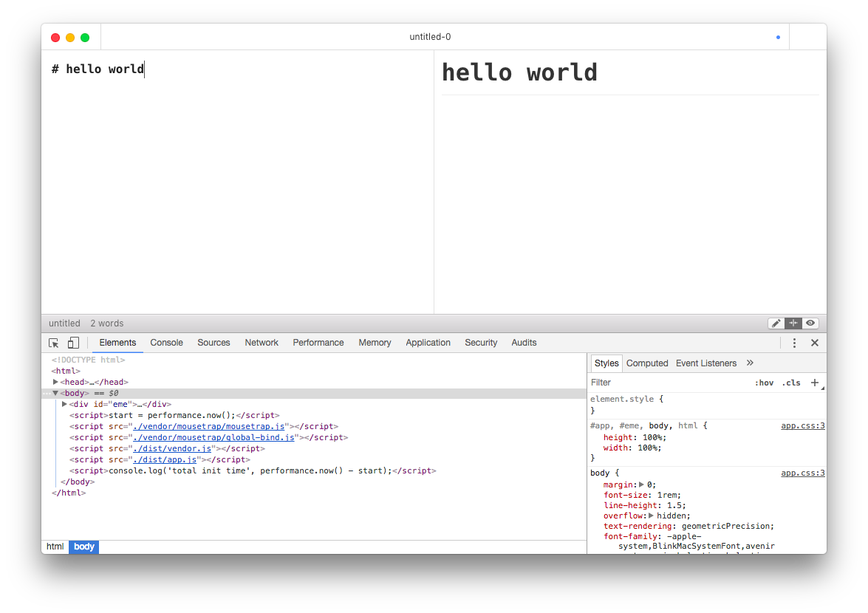This screenshot has height=613, width=868.
Task: Expand the head element in the DOM tree
Action: pyautogui.click(x=55, y=382)
